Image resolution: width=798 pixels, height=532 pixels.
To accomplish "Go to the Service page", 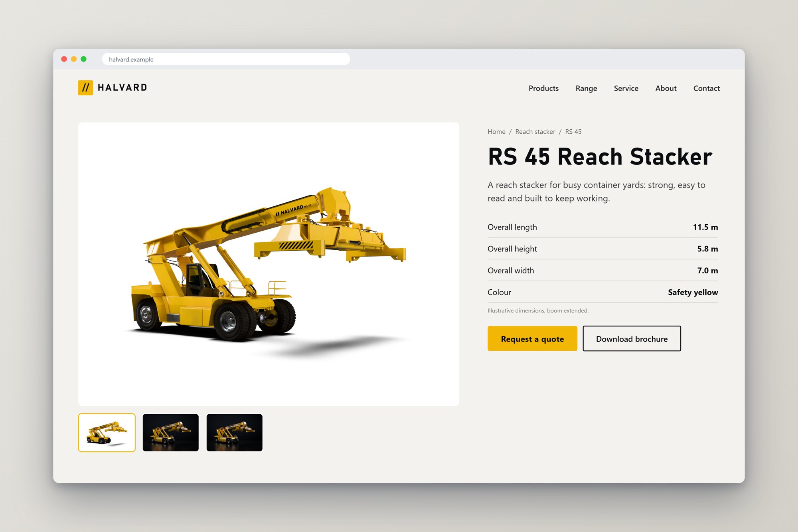I will [x=626, y=88].
